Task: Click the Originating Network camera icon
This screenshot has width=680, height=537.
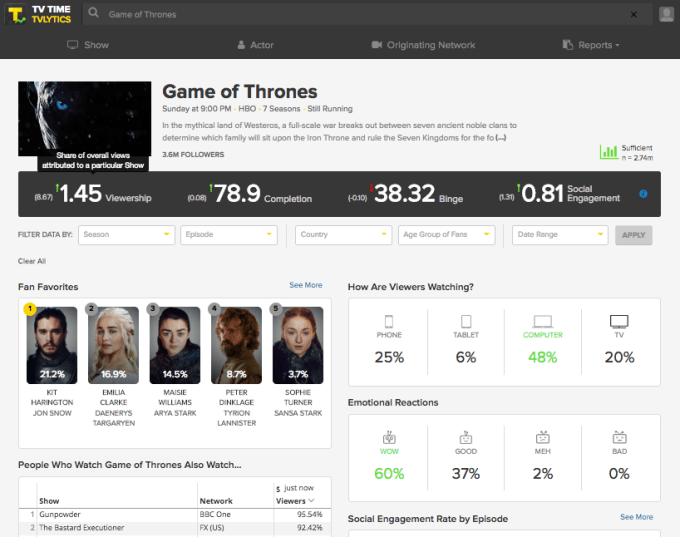Action: [377, 45]
